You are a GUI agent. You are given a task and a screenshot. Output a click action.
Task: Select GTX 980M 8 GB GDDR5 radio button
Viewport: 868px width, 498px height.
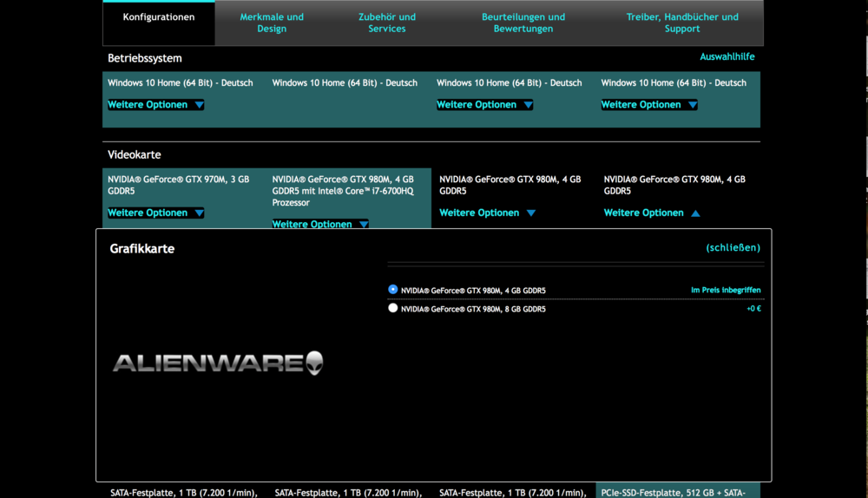[393, 308]
